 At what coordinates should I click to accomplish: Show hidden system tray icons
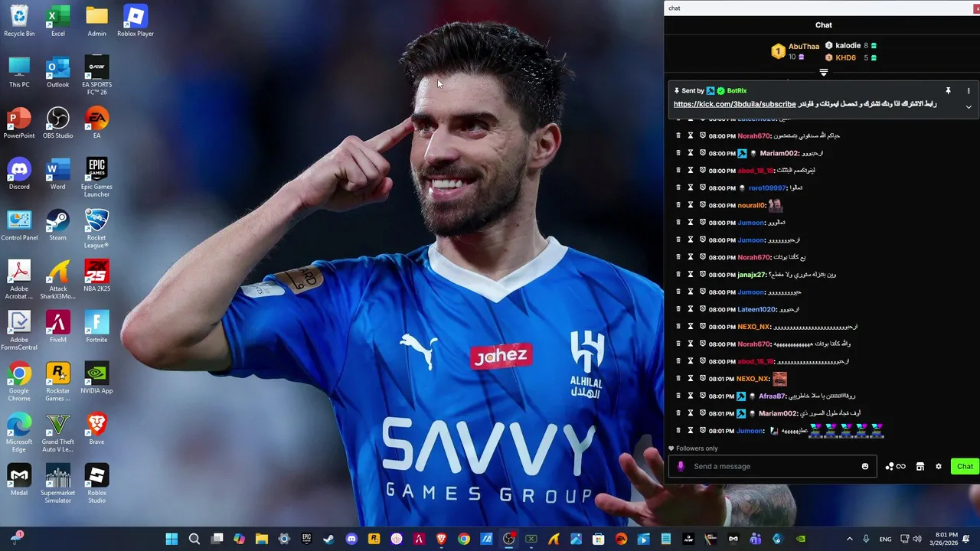pyautogui.click(x=849, y=539)
